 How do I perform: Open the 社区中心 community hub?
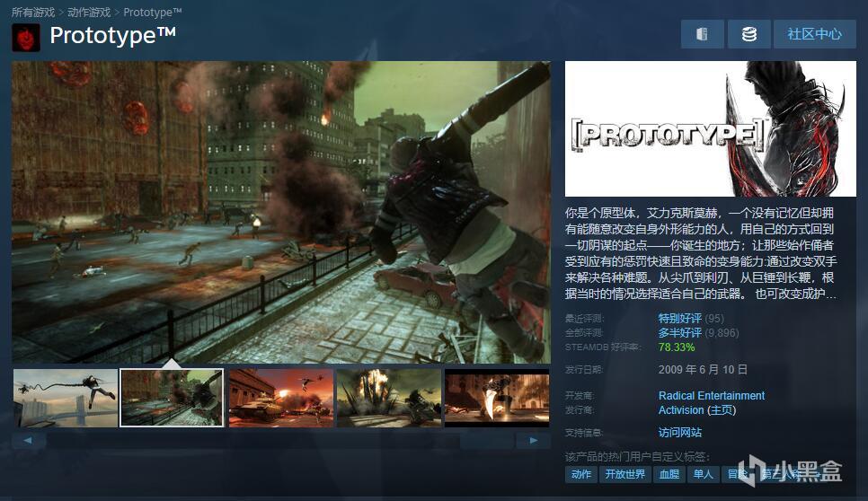pyautogui.click(x=814, y=34)
